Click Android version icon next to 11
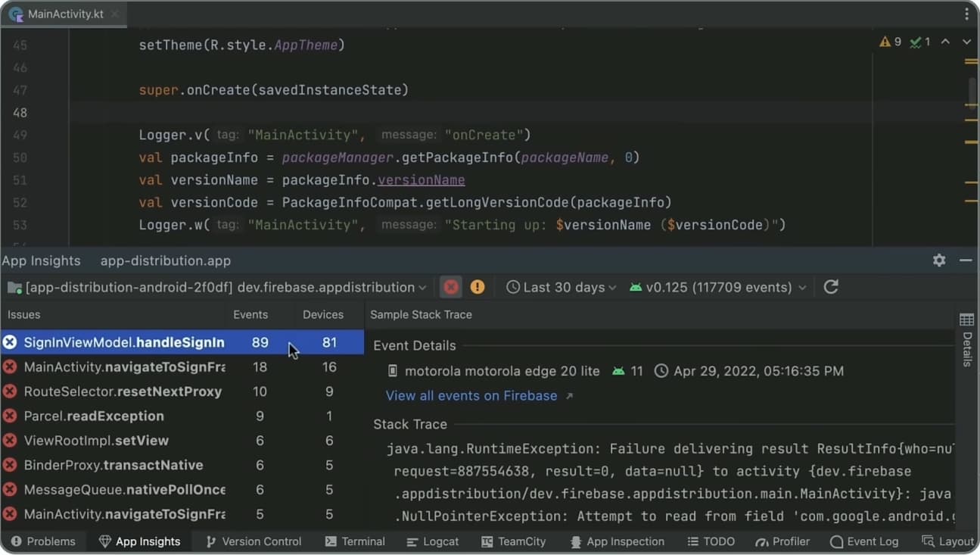The height and width of the screenshot is (555, 980). pos(619,371)
